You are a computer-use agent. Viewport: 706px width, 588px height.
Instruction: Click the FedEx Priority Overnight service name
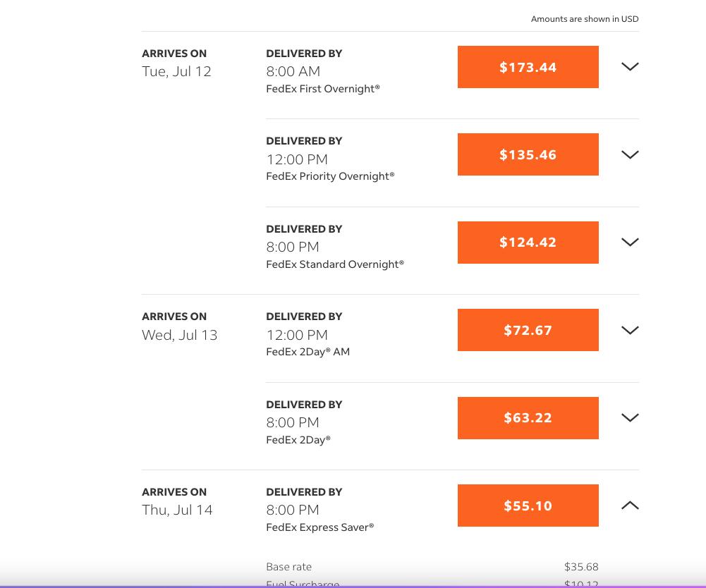(x=329, y=176)
